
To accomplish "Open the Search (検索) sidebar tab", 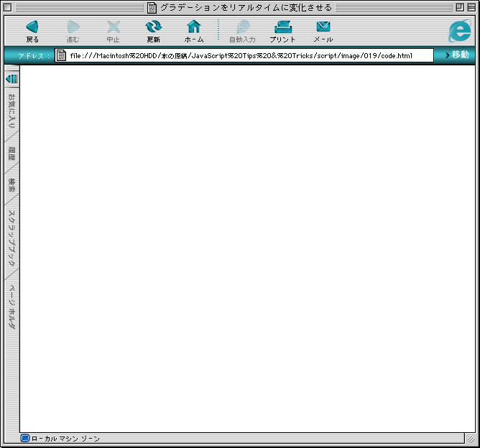I will pos(11,185).
